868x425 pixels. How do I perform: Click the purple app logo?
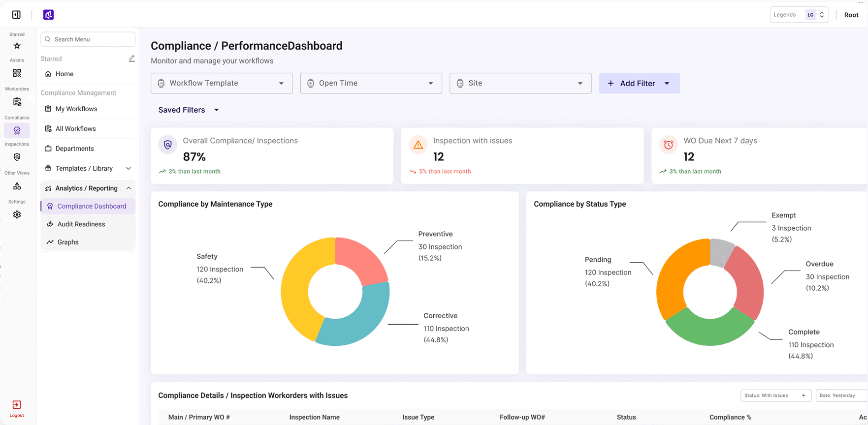click(x=48, y=15)
